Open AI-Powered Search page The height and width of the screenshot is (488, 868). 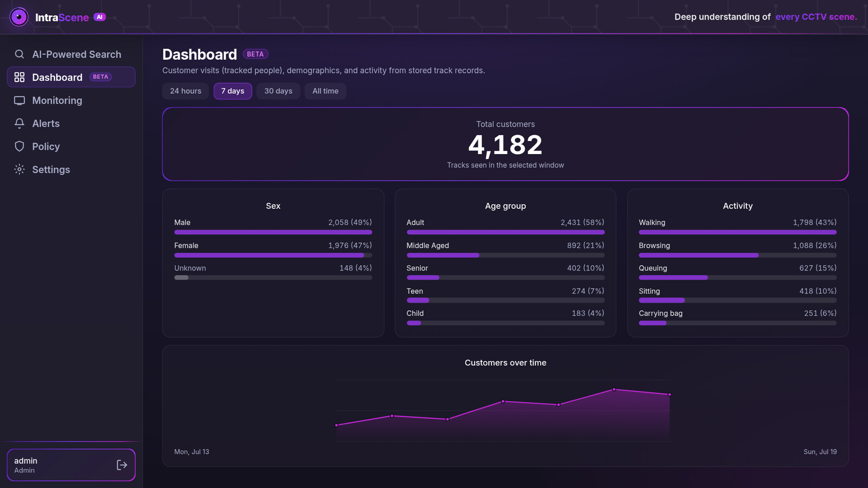click(71, 54)
